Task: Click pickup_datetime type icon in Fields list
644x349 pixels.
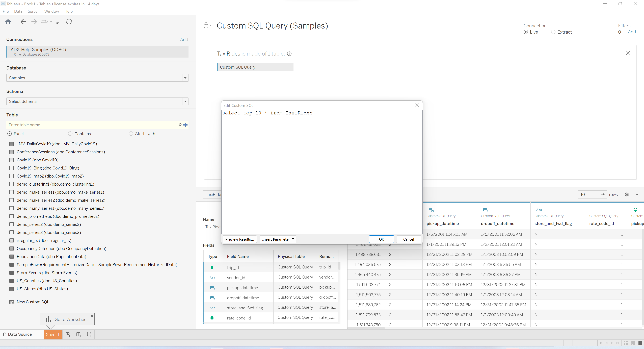Action: [x=212, y=288]
